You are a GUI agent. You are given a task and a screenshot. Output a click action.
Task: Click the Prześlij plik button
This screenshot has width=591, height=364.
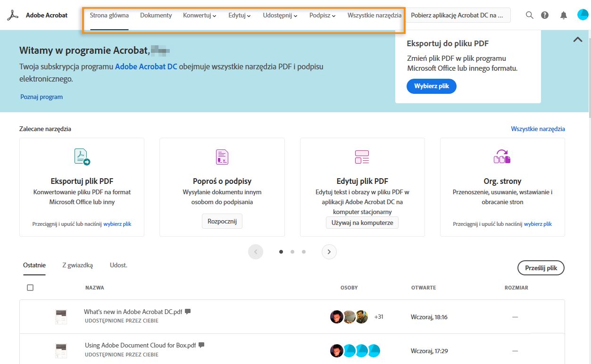point(541,268)
